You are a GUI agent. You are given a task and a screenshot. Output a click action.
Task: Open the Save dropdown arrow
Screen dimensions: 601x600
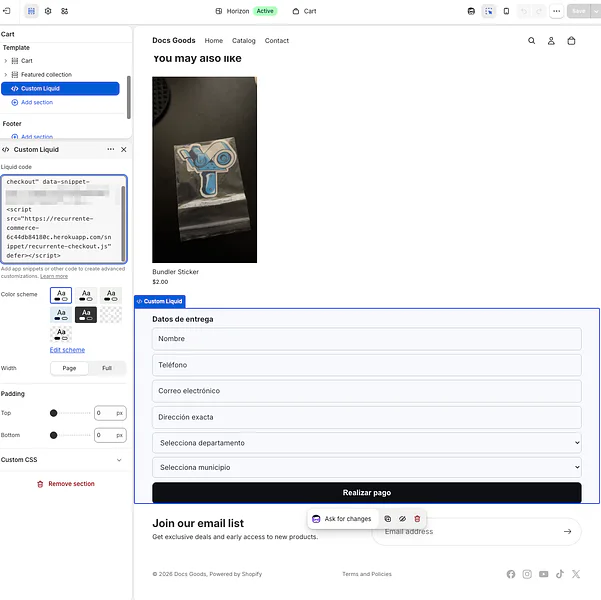click(596, 11)
